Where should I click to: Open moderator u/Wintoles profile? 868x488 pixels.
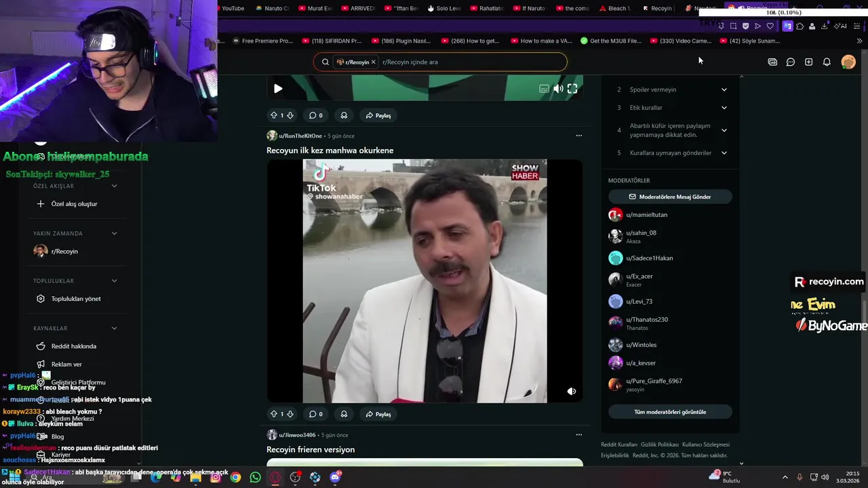[x=642, y=345]
